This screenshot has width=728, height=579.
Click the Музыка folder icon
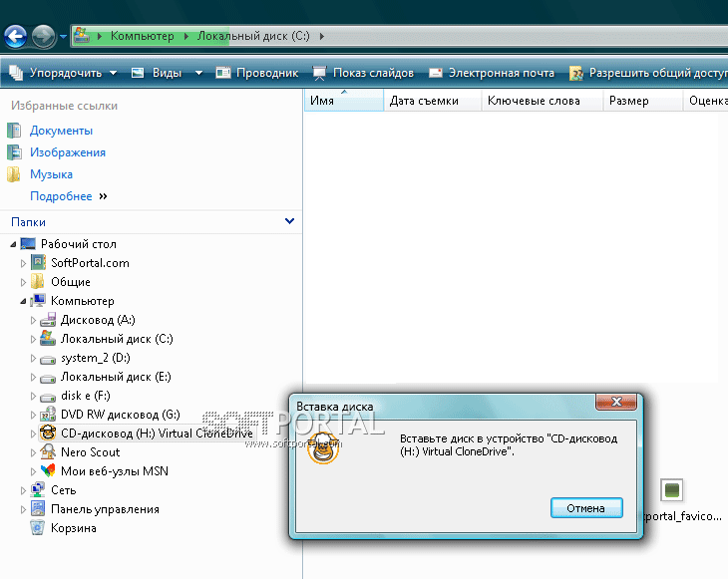tap(14, 174)
